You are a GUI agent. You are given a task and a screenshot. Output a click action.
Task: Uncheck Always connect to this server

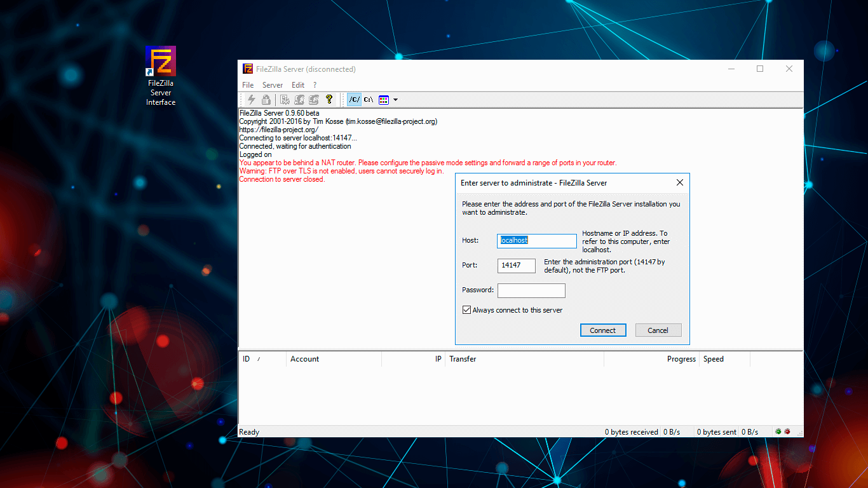(467, 309)
